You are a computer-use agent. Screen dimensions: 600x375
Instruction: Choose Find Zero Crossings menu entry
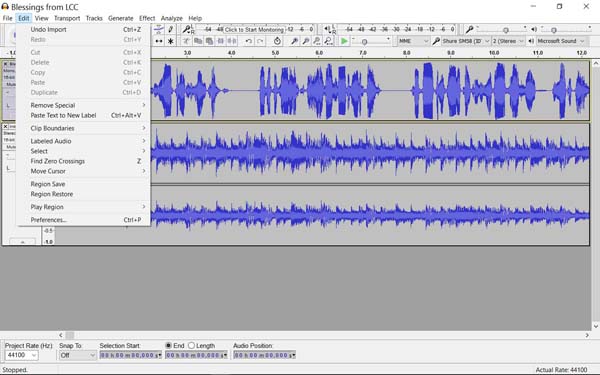click(83, 161)
